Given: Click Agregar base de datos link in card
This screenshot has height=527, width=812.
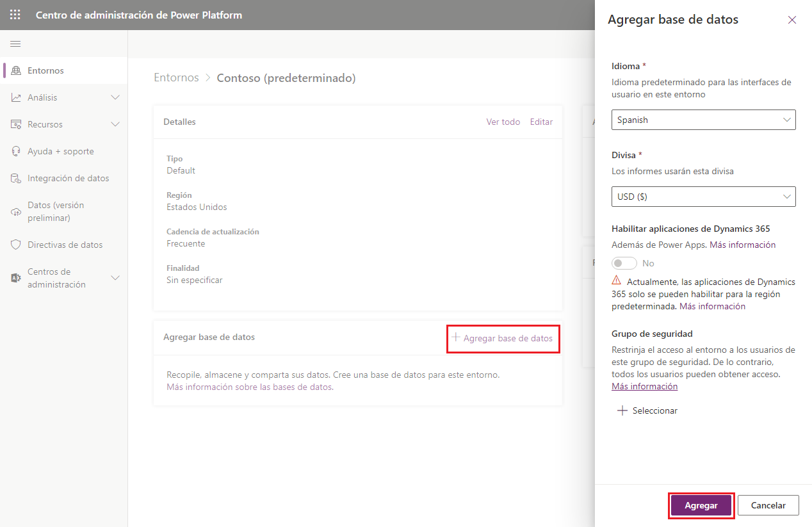Looking at the screenshot, I should click(503, 338).
